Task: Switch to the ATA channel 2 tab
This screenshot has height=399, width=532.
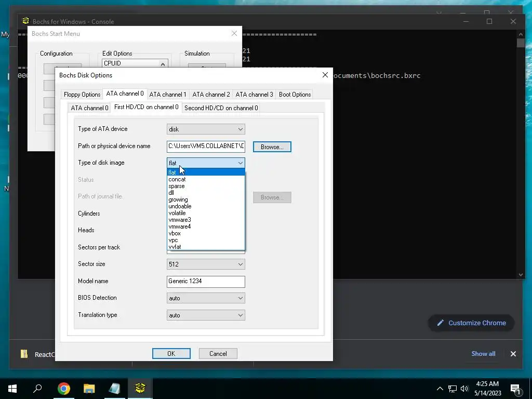Action: pyautogui.click(x=211, y=95)
